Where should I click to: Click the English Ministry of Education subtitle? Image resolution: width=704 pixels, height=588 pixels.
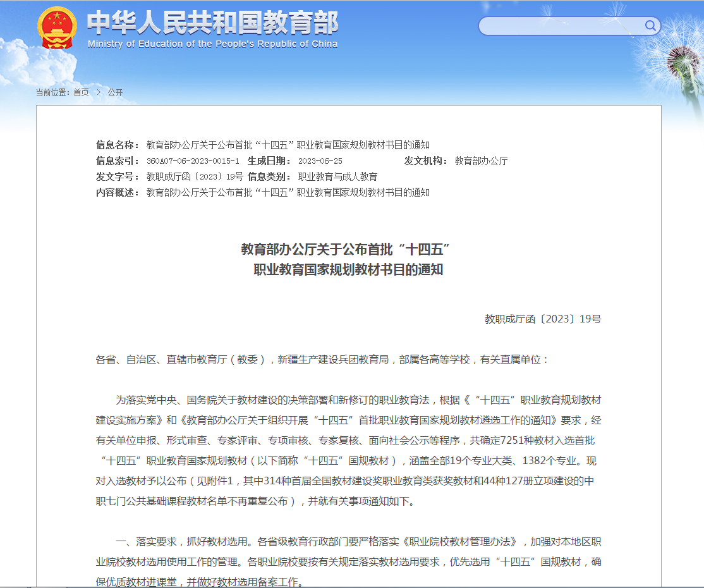click(x=212, y=44)
